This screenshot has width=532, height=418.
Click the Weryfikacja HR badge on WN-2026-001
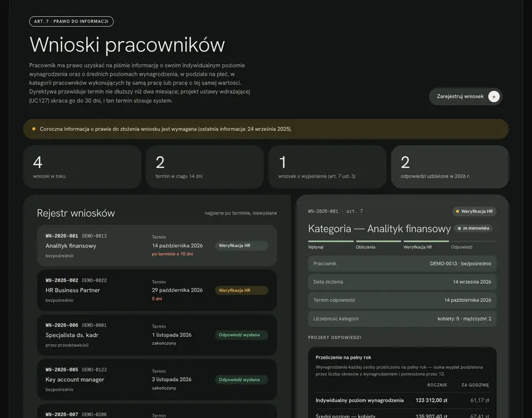pyautogui.click(x=241, y=246)
